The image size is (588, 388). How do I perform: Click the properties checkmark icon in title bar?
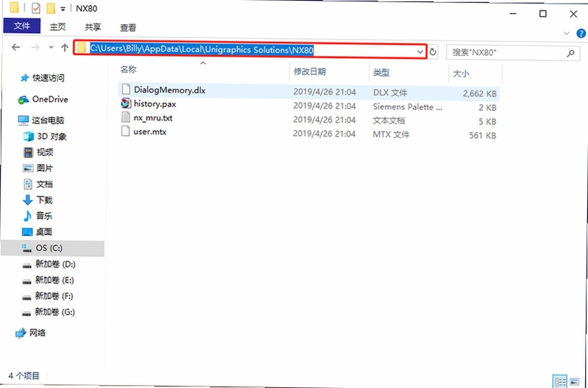click(x=36, y=8)
